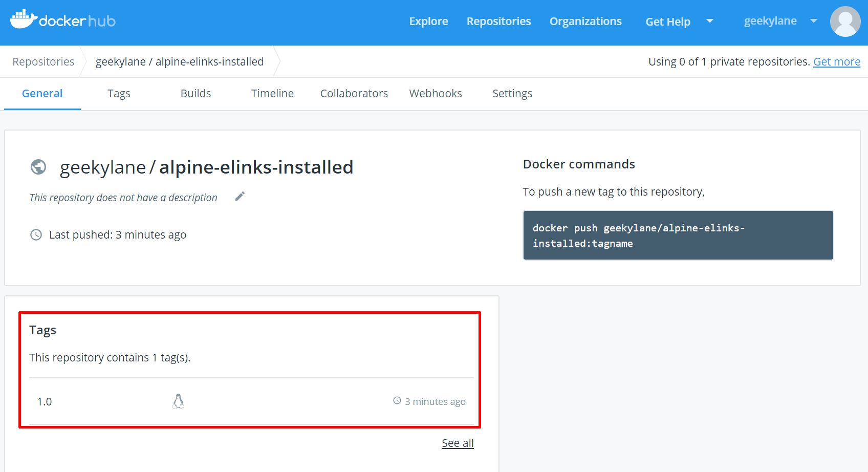The width and height of the screenshot is (868, 472).
Task: Open Repositories in the top navigation
Action: click(498, 22)
